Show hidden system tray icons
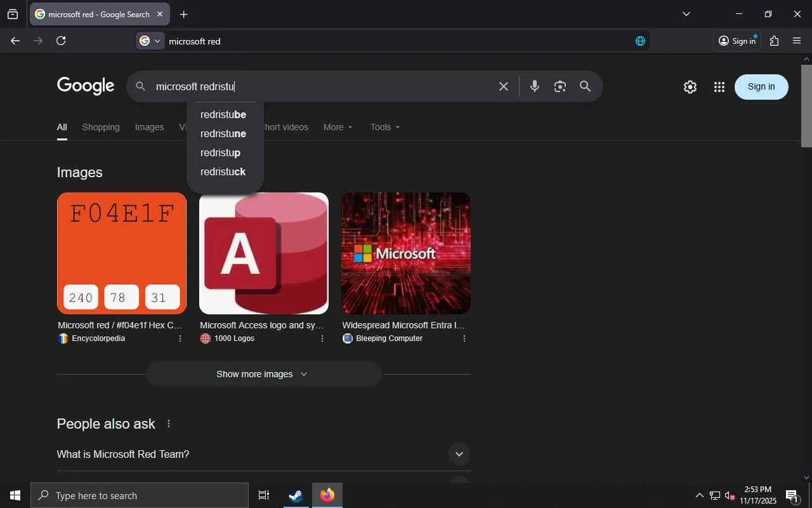 tap(699, 495)
